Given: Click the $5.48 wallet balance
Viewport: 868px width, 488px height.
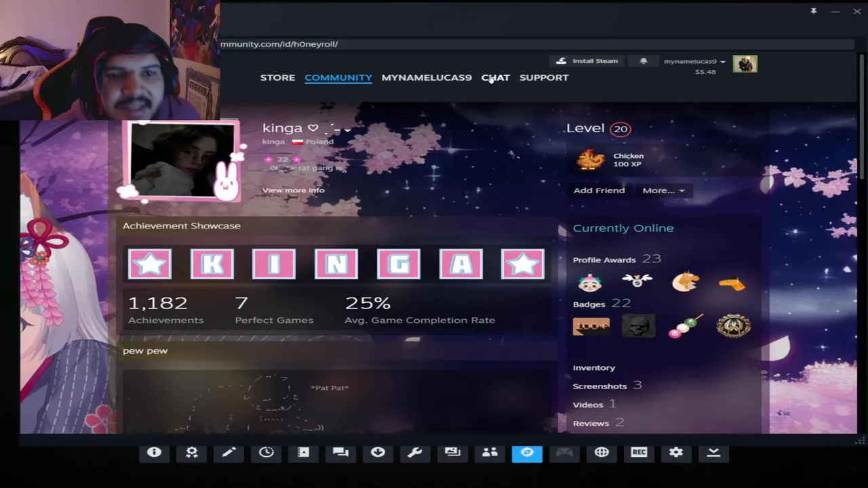Looking at the screenshot, I should click(x=705, y=72).
